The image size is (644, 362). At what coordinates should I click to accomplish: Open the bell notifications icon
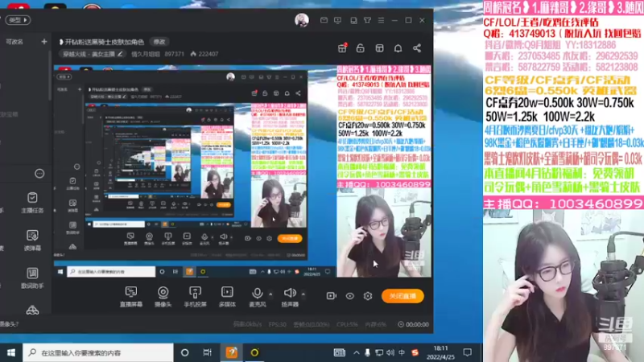(x=398, y=48)
